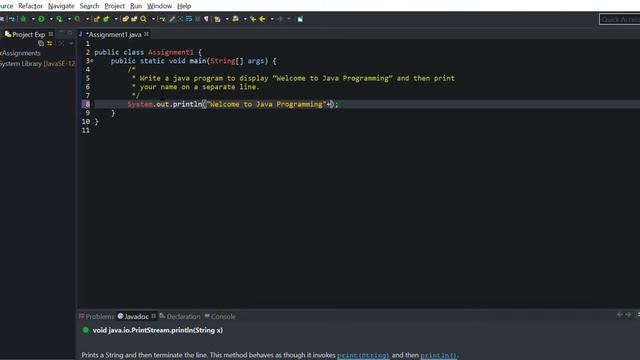Open dropdown arrow next to Run button
The width and height of the screenshot is (640, 360).
51,19
